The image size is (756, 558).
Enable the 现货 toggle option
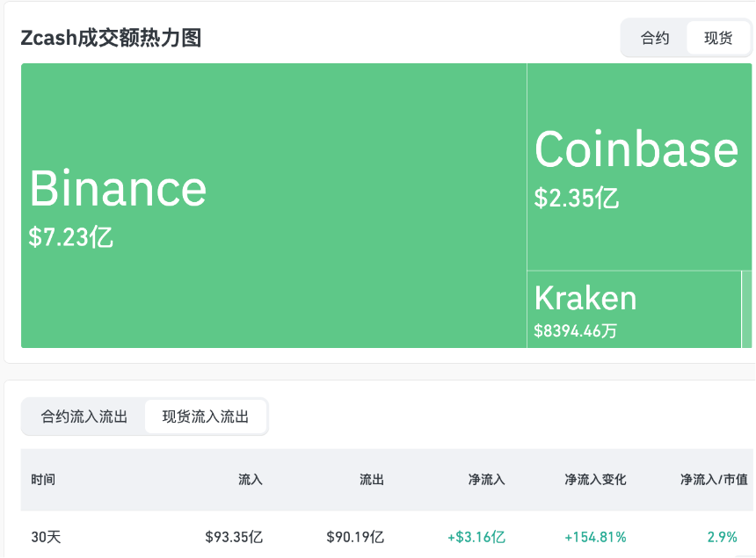coord(718,38)
